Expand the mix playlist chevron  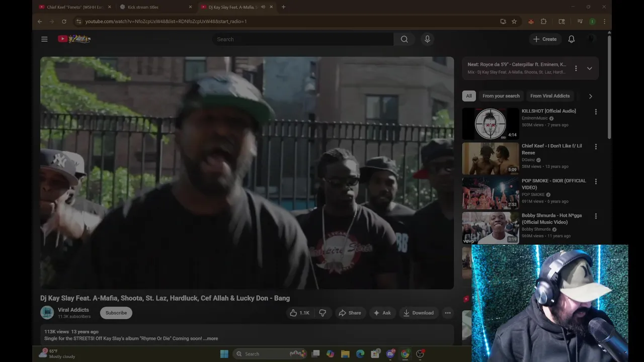589,68
